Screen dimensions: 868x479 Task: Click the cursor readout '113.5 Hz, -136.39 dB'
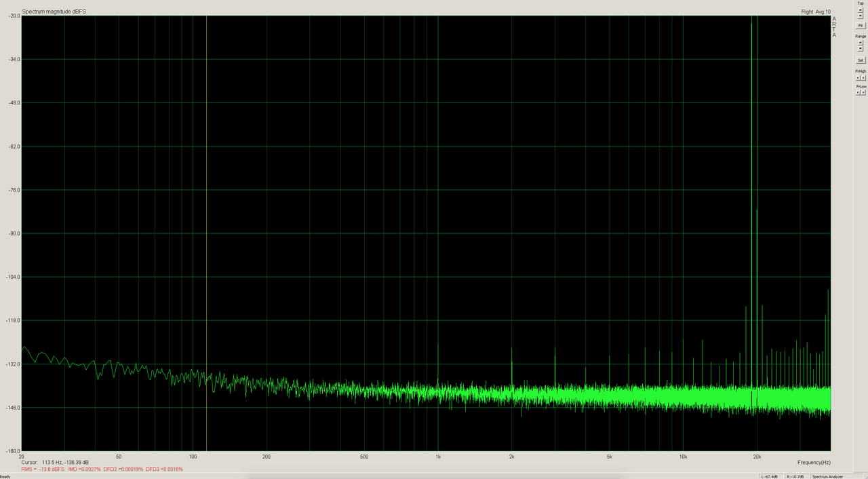tap(65, 463)
